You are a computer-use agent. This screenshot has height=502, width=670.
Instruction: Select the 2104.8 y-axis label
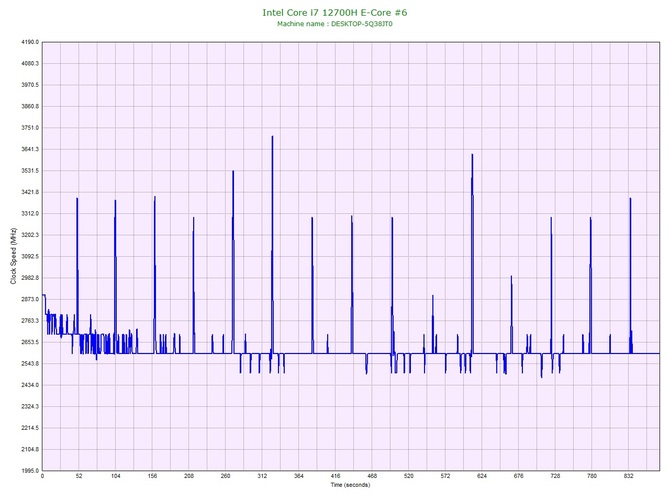pos(30,449)
